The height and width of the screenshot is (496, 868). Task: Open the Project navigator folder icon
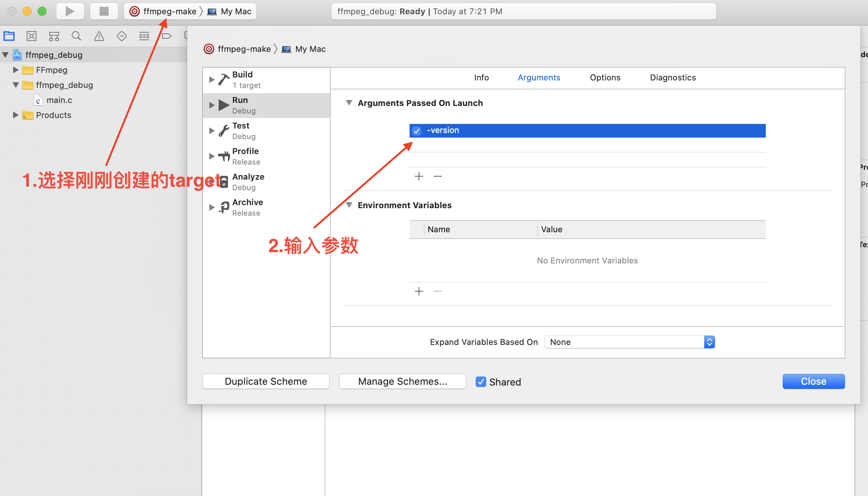pyautogui.click(x=9, y=36)
